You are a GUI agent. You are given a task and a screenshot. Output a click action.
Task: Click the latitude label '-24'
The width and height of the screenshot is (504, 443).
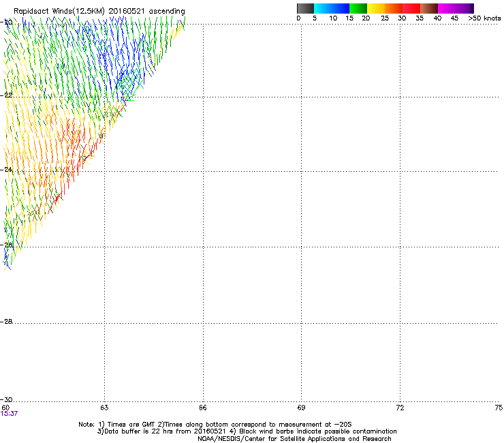coord(7,169)
